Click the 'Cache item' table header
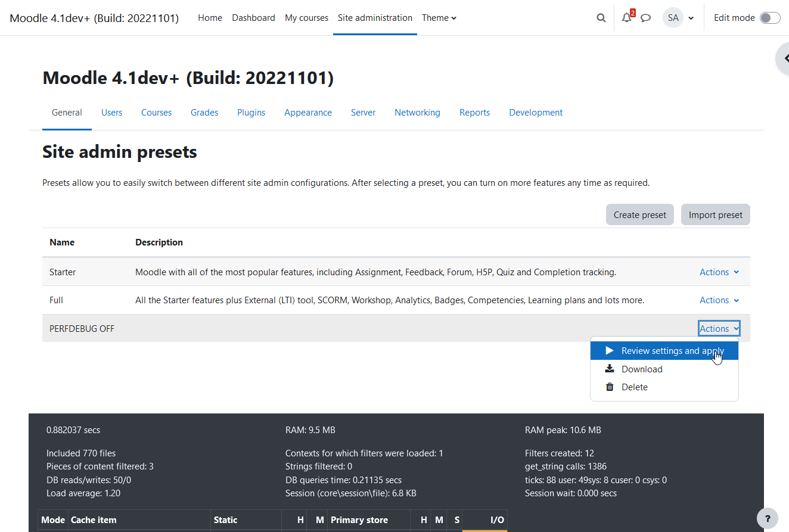 [94, 519]
